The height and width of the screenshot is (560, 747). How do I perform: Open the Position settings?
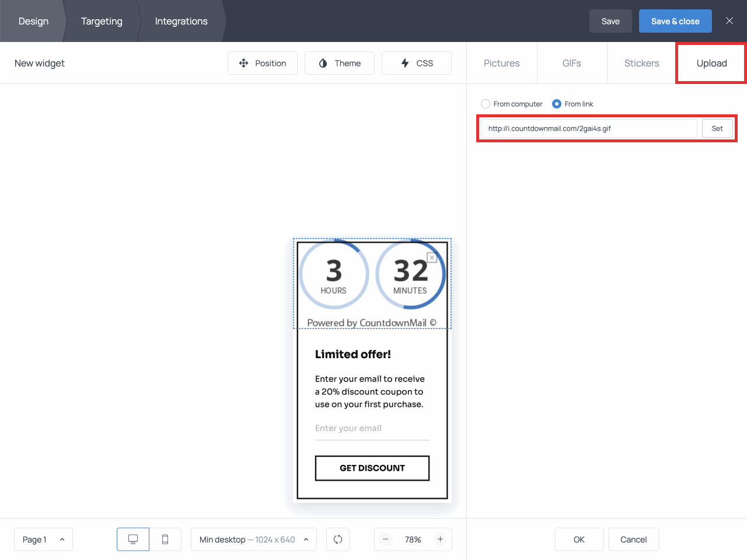tap(263, 62)
